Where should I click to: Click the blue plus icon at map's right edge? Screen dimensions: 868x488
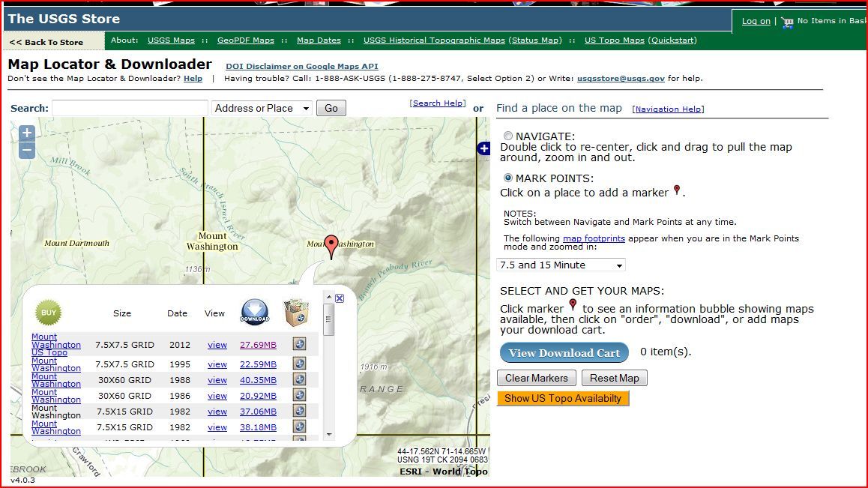pyautogui.click(x=483, y=148)
